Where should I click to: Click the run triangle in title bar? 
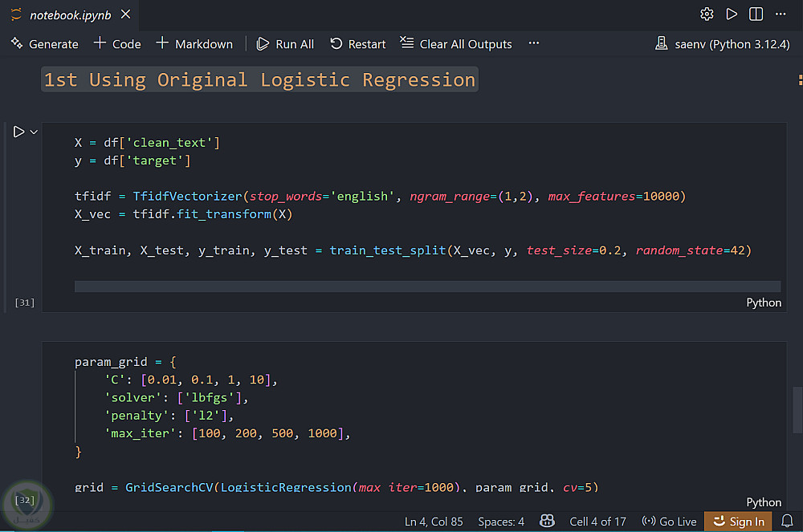[x=731, y=14]
